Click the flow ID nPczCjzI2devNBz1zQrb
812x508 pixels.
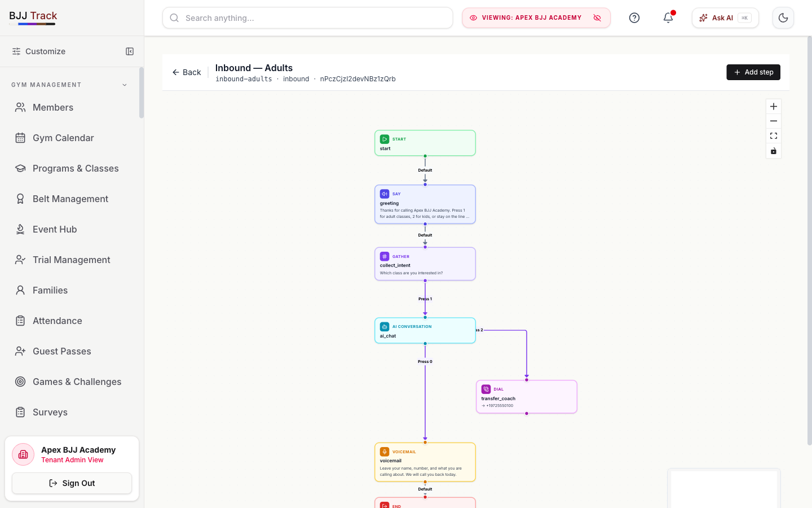[358, 79]
